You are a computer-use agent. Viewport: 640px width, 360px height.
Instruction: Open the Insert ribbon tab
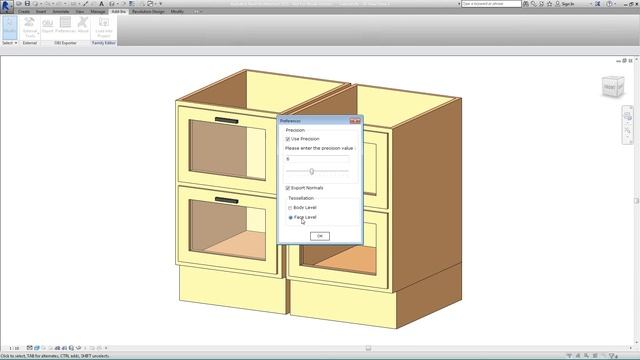[41, 11]
